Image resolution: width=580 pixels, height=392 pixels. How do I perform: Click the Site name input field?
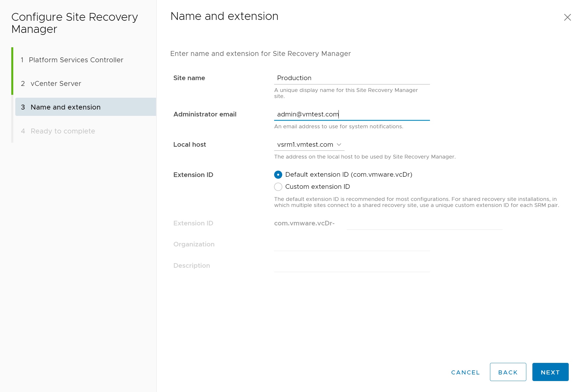tap(351, 78)
